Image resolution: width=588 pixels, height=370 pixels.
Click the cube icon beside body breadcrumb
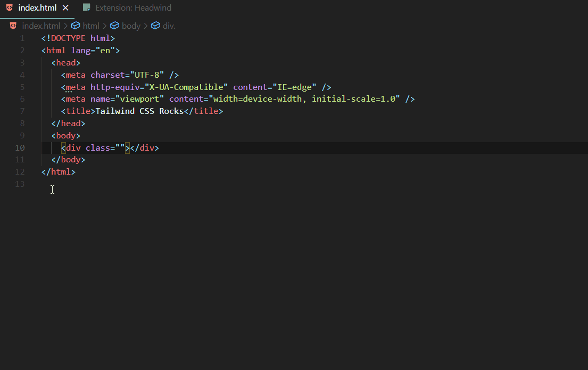click(115, 26)
